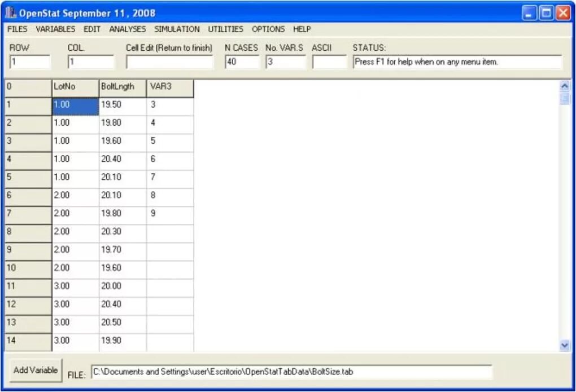The width and height of the screenshot is (576, 392).
Task: Click VAR3 cell with value 4
Action: [170, 125]
